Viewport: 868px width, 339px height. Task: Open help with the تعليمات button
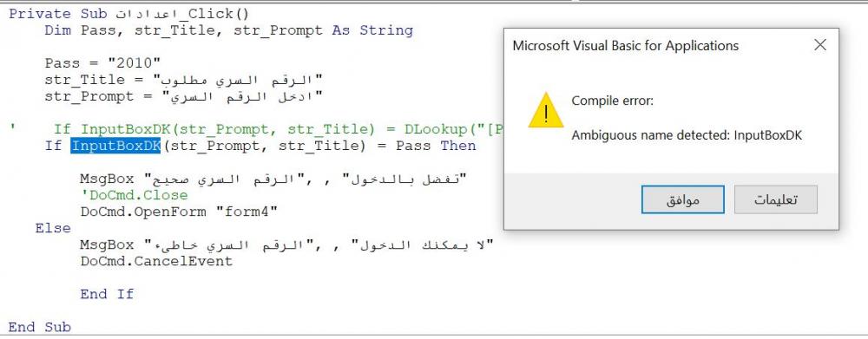coord(775,199)
